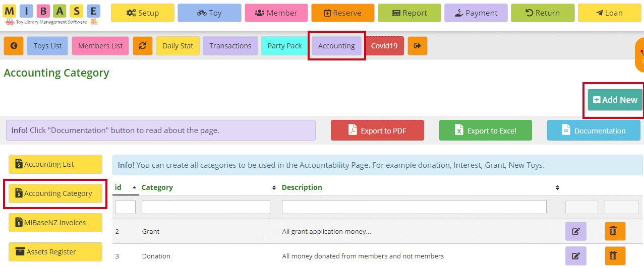Open the Setup menu
The height and width of the screenshot is (268, 644).
click(143, 13)
